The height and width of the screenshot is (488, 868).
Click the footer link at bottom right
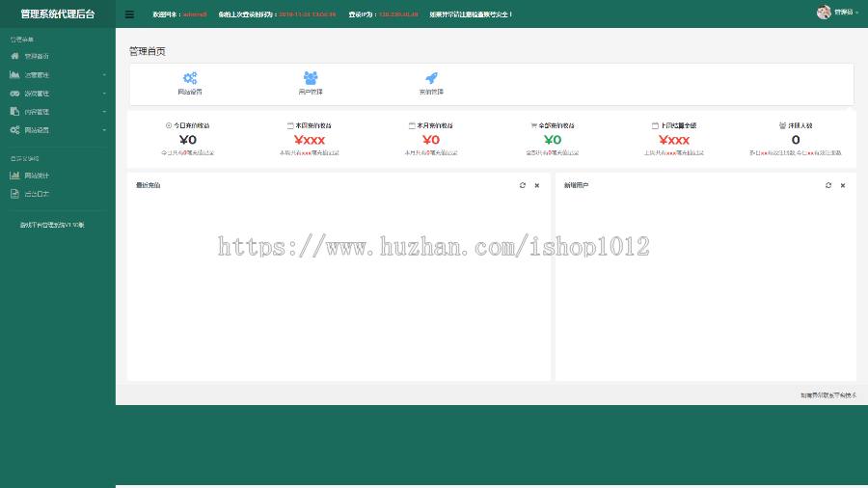[828, 395]
